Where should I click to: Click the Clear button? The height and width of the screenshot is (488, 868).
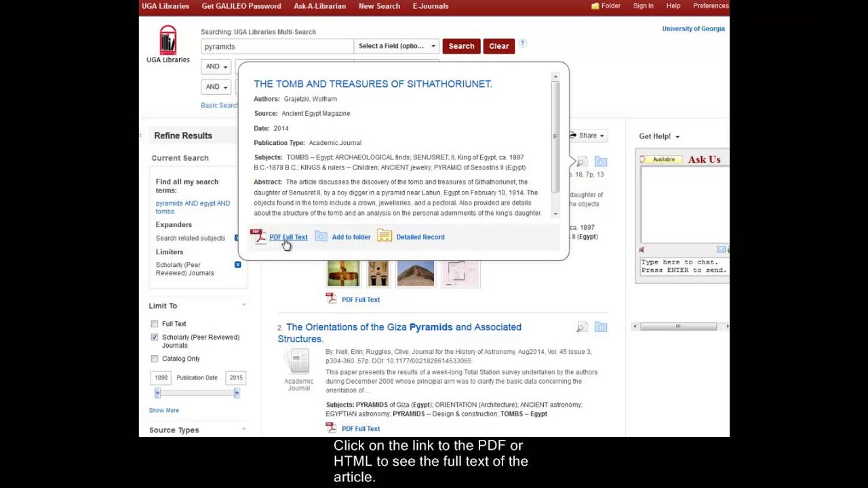(x=499, y=46)
